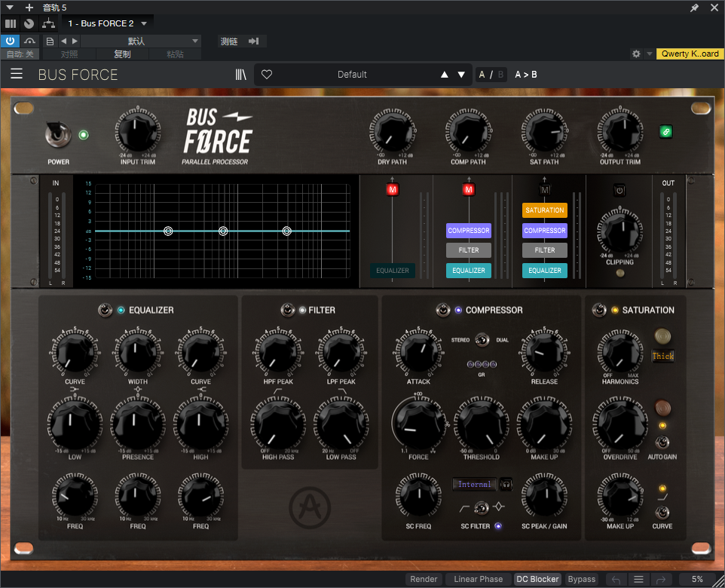Flip the main POWER toggle switch
Image resolution: width=725 pixels, height=588 pixels.
tap(58, 135)
